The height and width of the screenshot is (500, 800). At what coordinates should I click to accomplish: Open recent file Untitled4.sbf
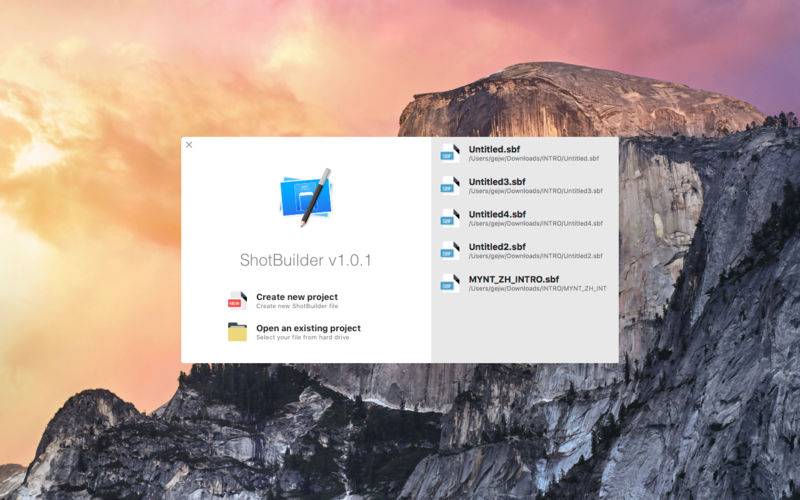click(x=525, y=218)
